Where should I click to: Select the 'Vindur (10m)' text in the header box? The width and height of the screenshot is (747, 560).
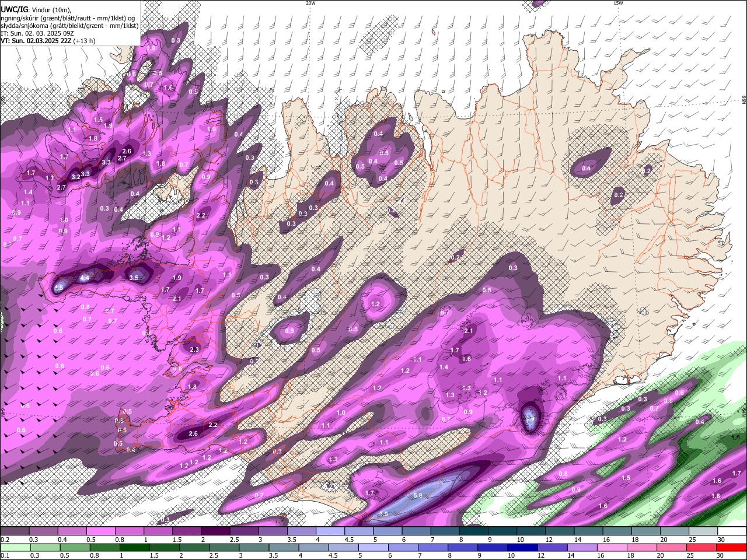[x=51, y=10]
